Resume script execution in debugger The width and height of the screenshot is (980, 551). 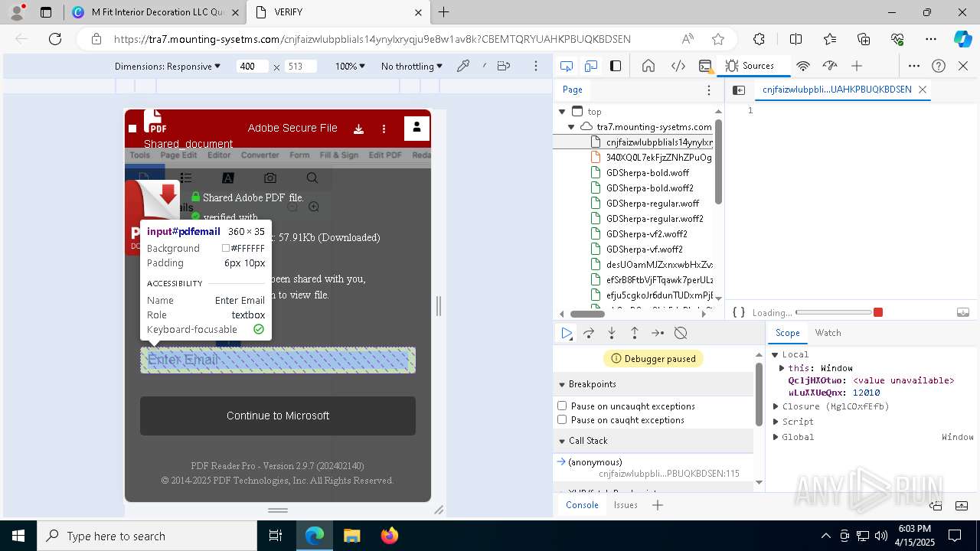coord(567,333)
